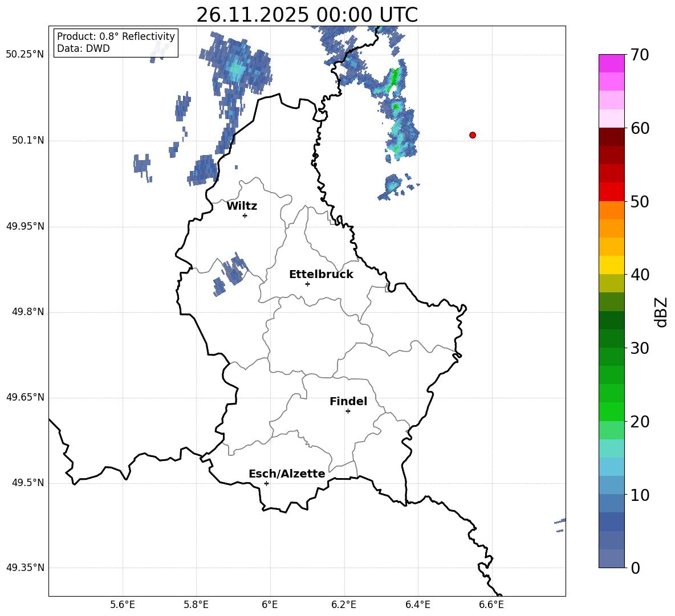Click the 0 tick label on colorbar

[x=635, y=568]
